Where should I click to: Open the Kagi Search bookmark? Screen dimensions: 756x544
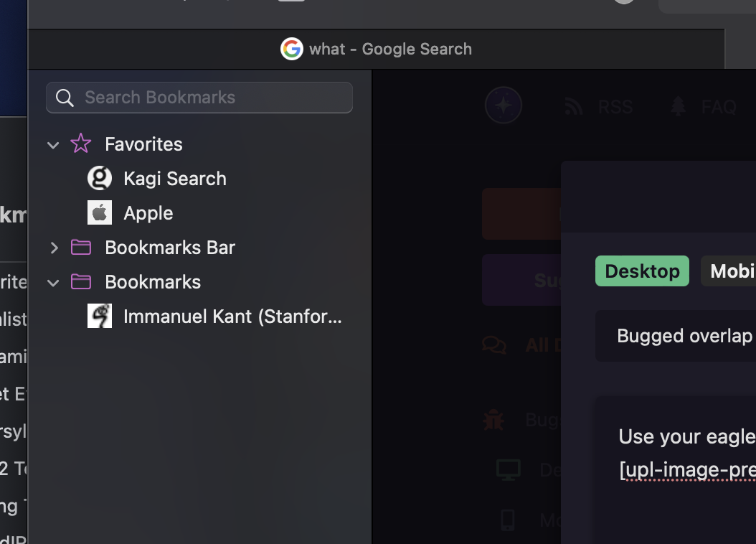pos(174,179)
